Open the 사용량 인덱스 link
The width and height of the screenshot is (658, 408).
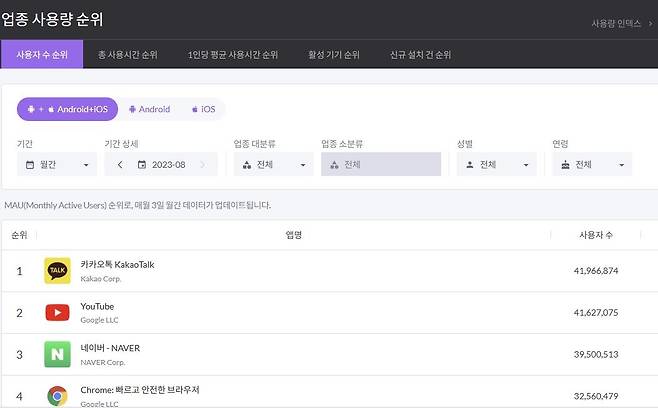click(x=616, y=24)
